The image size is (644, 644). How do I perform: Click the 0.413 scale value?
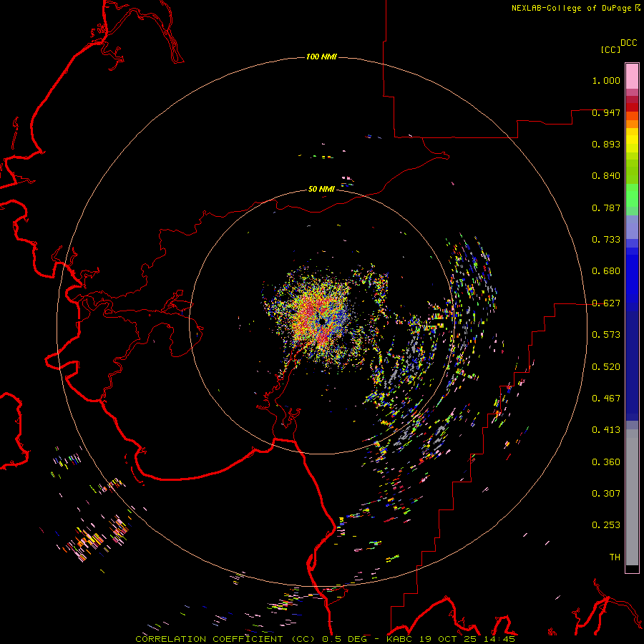click(606, 430)
